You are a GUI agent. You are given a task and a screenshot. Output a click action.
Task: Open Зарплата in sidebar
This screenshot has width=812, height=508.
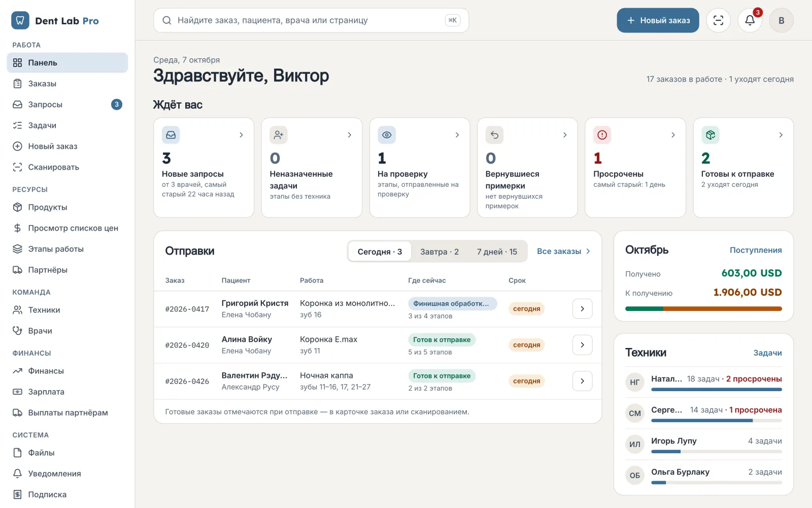(x=67, y=392)
